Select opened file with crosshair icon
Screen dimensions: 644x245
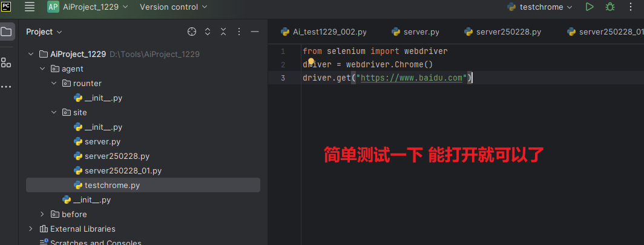[x=192, y=32]
